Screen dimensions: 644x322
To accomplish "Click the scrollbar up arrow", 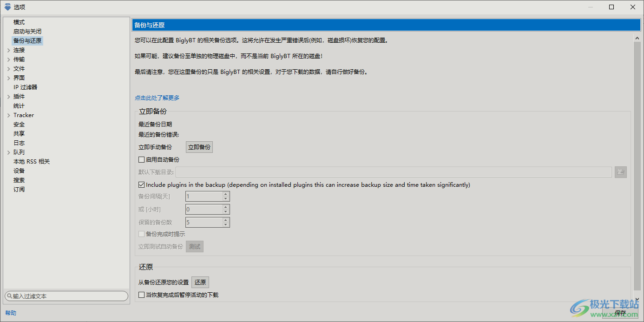I will 637,38.
